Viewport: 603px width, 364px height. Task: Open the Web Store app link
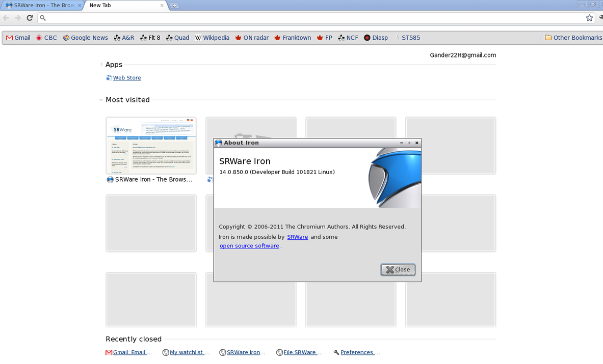tap(127, 78)
